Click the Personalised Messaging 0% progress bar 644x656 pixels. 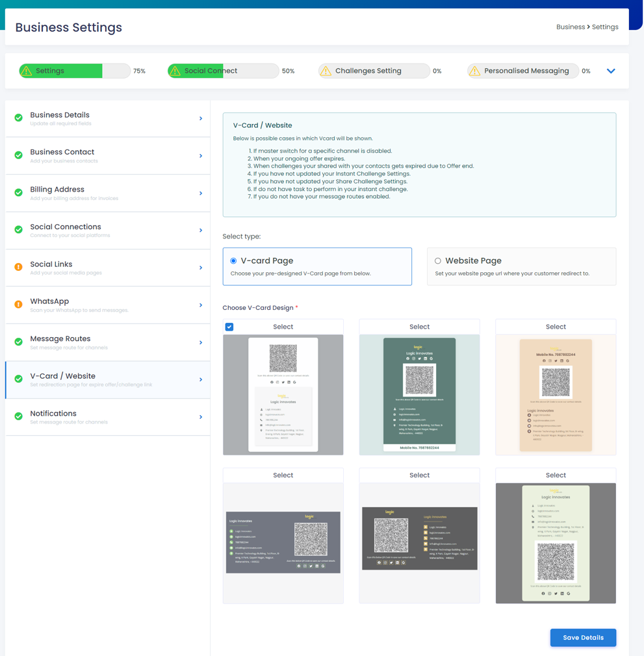[x=523, y=71]
